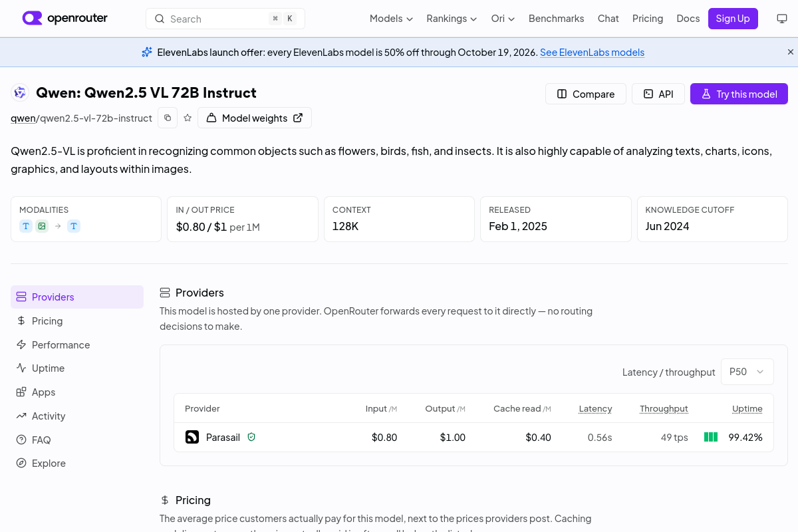Open the qwen author link
Image resolution: width=798 pixels, height=532 pixels.
click(23, 118)
